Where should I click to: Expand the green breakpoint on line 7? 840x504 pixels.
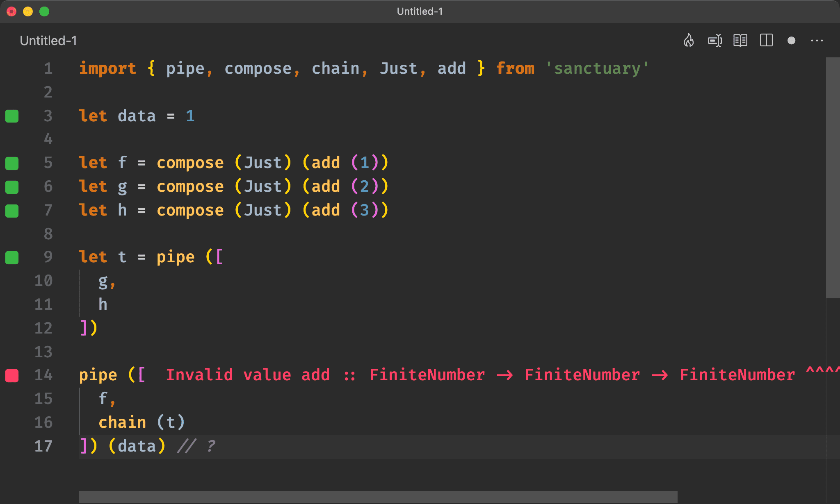point(13,209)
